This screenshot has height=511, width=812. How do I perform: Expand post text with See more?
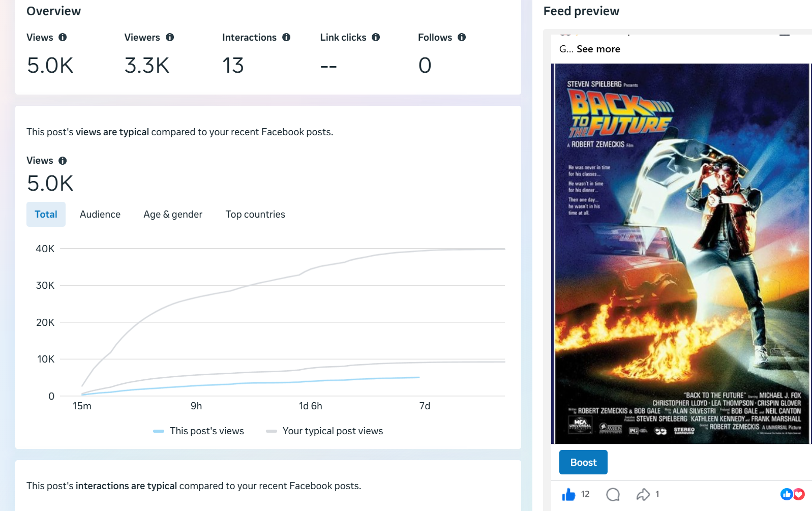pyautogui.click(x=598, y=49)
